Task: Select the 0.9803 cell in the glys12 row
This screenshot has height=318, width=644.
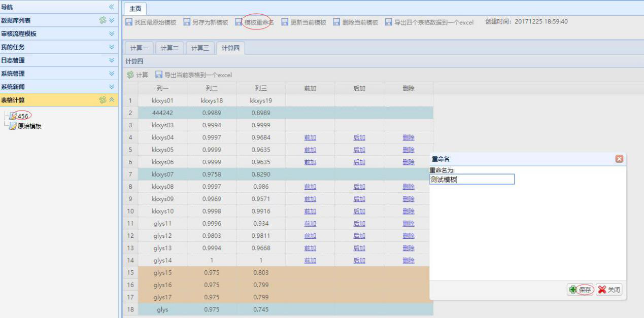Action: [x=212, y=236]
